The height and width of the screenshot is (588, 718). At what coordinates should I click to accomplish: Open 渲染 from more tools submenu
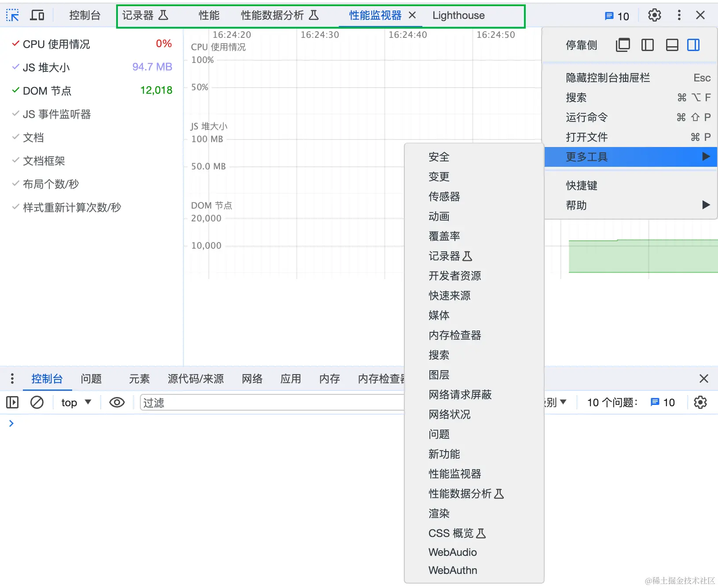[x=474, y=513]
